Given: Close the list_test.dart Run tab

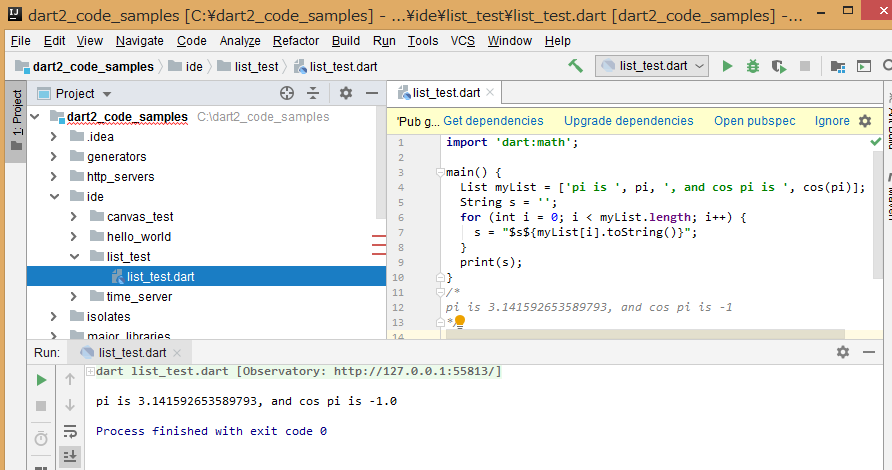Looking at the screenshot, I should pos(177,353).
